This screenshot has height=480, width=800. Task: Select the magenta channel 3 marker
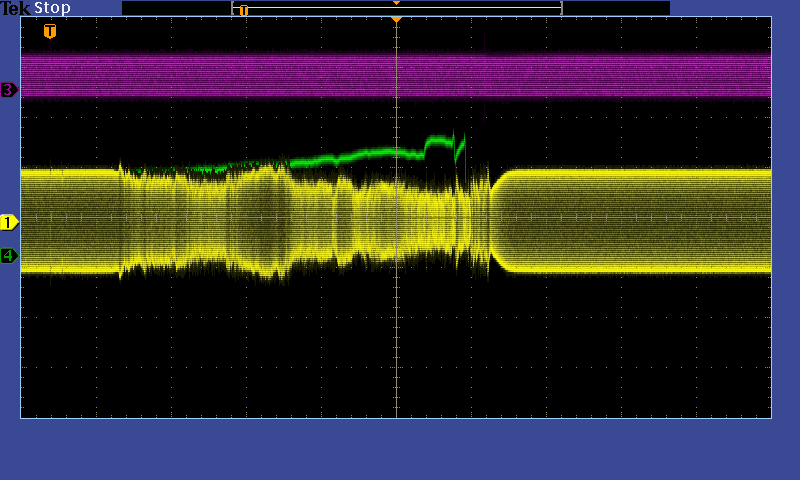(9, 90)
